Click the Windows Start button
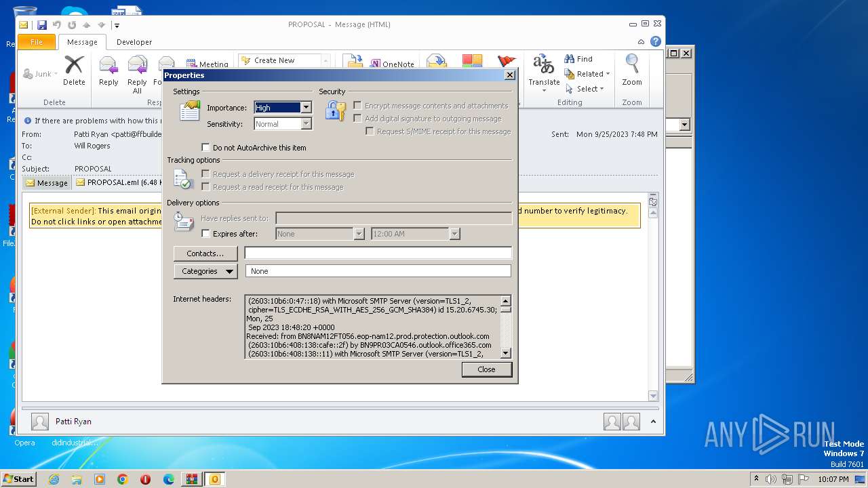Image resolution: width=868 pixels, height=488 pixels. 19,479
